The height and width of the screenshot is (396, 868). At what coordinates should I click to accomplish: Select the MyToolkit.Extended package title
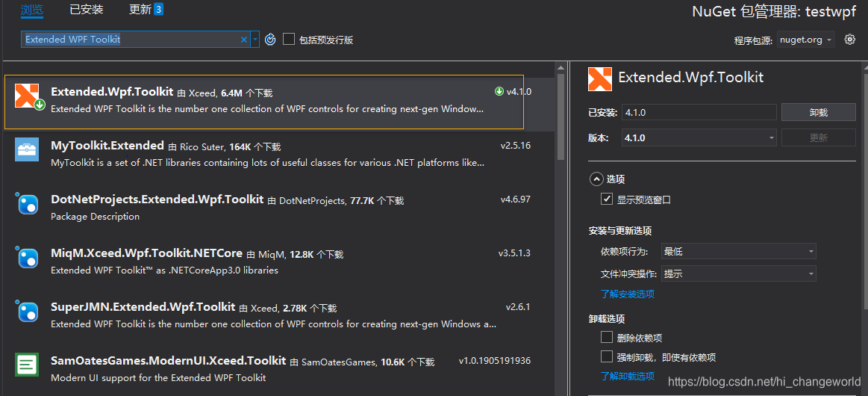click(x=107, y=146)
